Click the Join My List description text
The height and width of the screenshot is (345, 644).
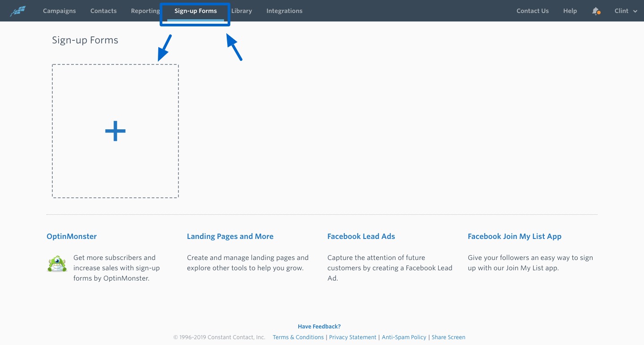click(x=530, y=263)
